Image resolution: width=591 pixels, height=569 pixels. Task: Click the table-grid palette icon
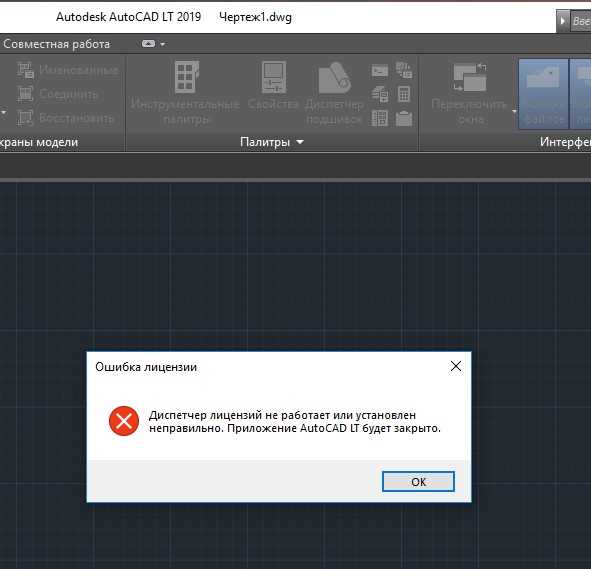point(380,118)
